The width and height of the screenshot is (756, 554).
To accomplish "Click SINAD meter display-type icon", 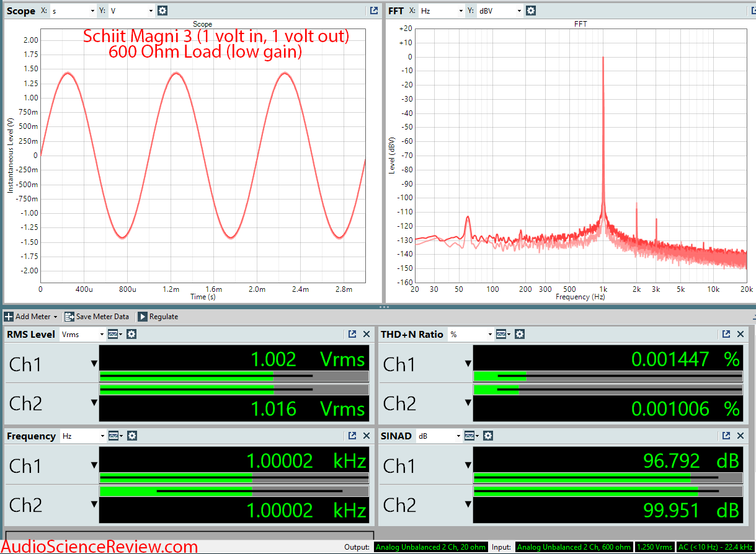I will [471, 436].
